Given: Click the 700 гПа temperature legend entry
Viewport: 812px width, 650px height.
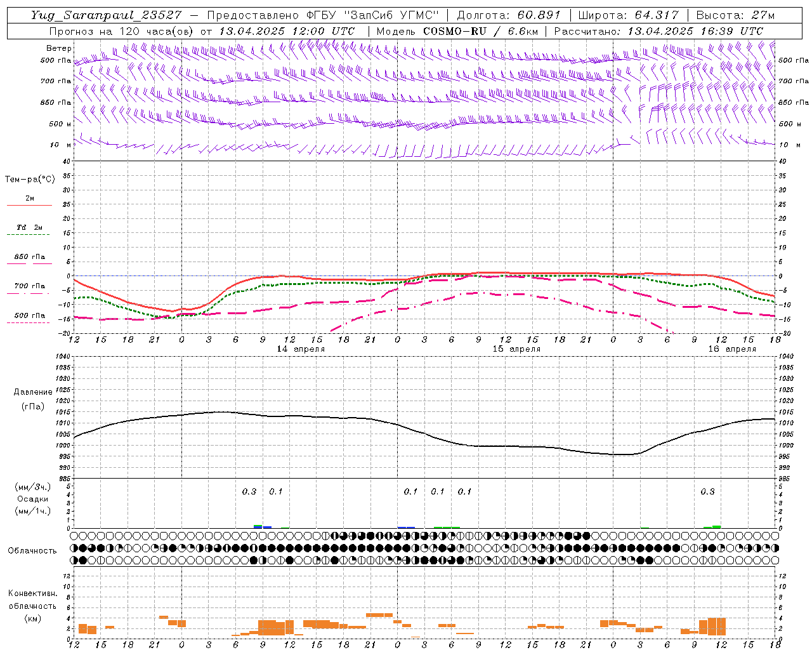Looking at the screenshot, I should [29, 286].
